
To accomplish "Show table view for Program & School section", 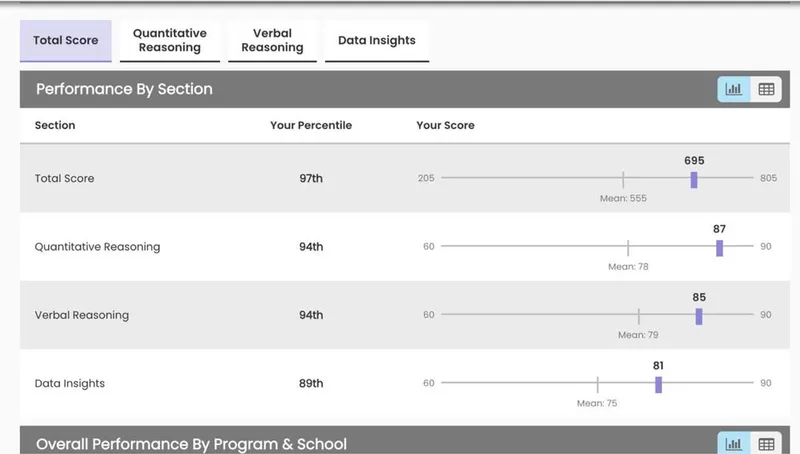I will (766, 444).
